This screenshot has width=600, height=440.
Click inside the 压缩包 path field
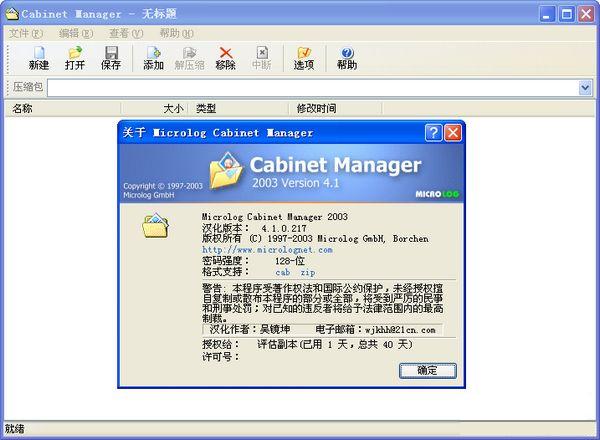coord(313,88)
